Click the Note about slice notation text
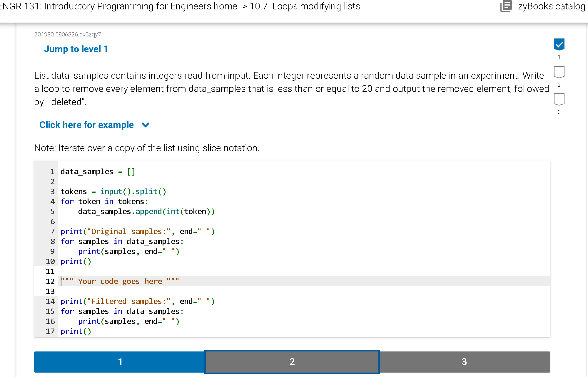This screenshot has width=588, height=377. [147, 148]
